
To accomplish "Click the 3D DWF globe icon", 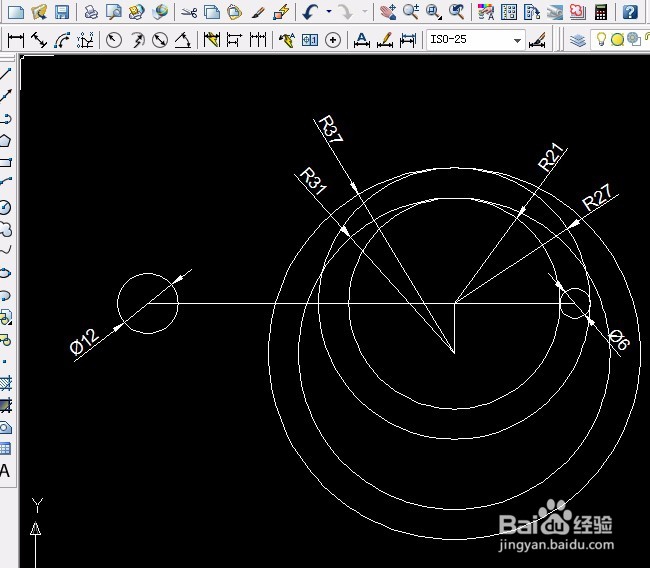I will [x=160, y=12].
